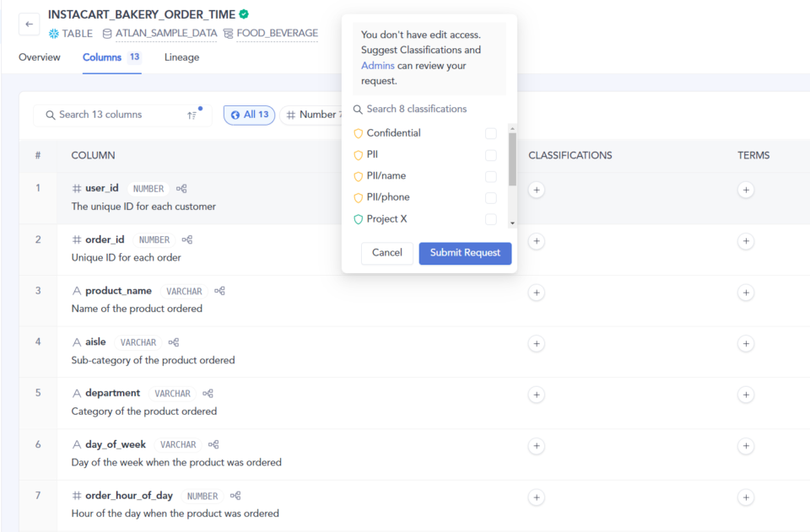The image size is (810, 532).
Task: Click the sort icon in column search
Action: click(192, 115)
